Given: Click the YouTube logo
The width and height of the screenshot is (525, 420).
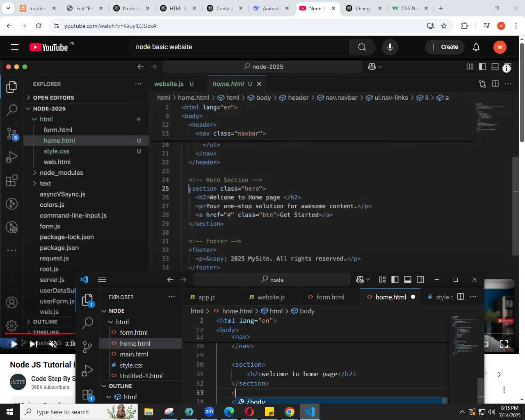Looking at the screenshot, I should coord(48,47).
